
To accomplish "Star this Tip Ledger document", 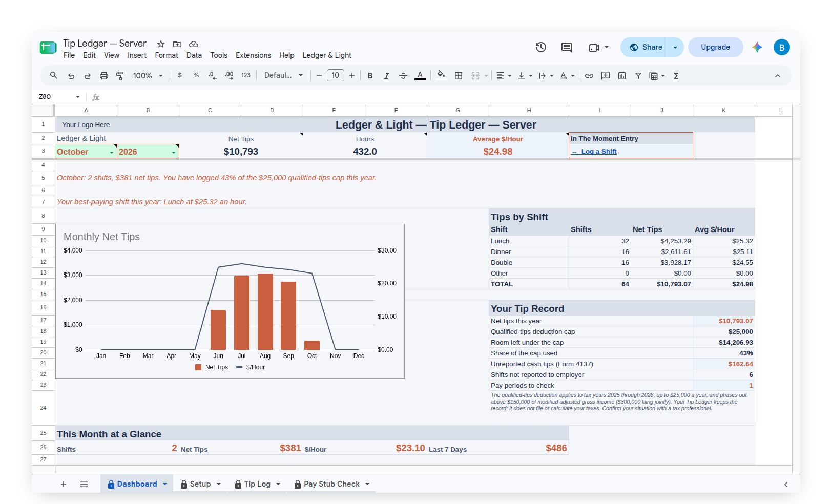I will (161, 44).
